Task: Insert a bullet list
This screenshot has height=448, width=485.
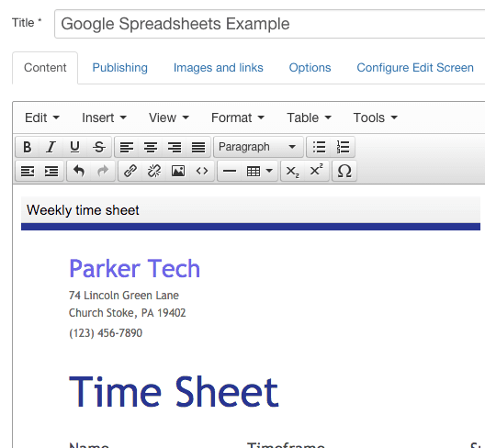Action: (319, 147)
